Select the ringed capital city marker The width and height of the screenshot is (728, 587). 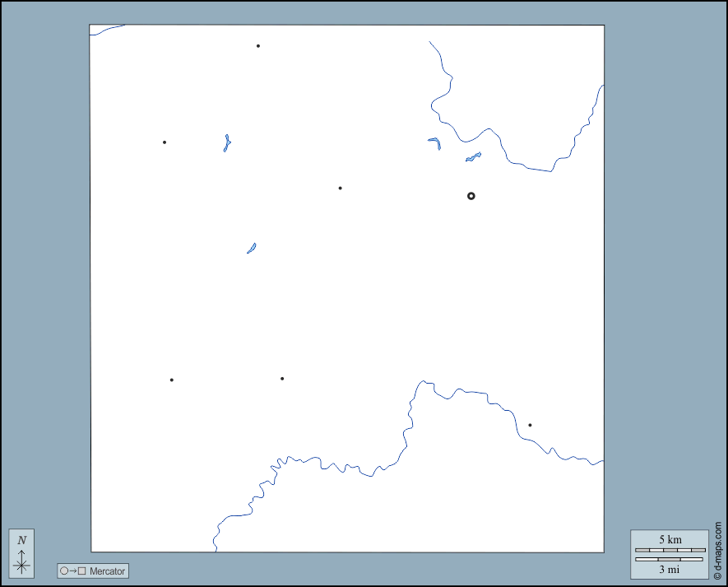471,196
